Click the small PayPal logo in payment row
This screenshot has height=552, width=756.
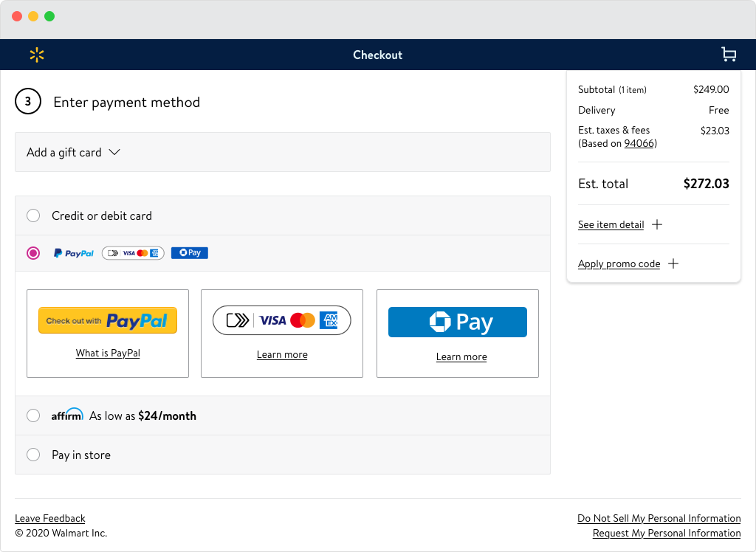pyautogui.click(x=74, y=253)
